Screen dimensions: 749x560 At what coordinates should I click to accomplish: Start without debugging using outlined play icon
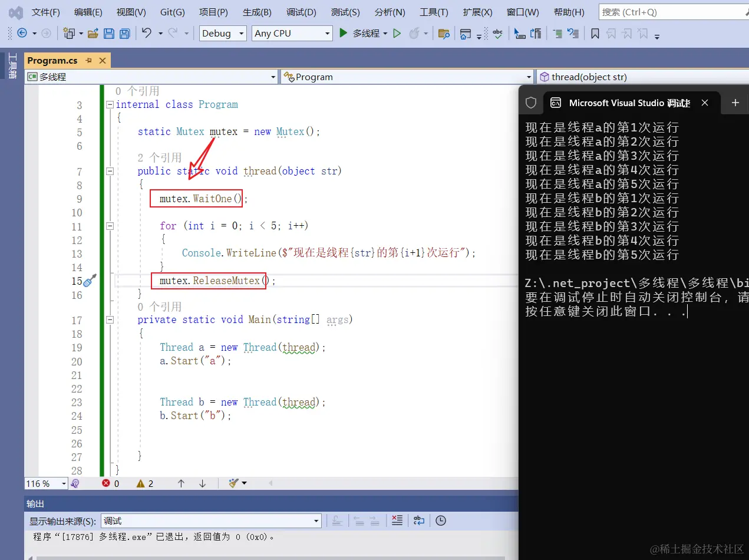[397, 34]
